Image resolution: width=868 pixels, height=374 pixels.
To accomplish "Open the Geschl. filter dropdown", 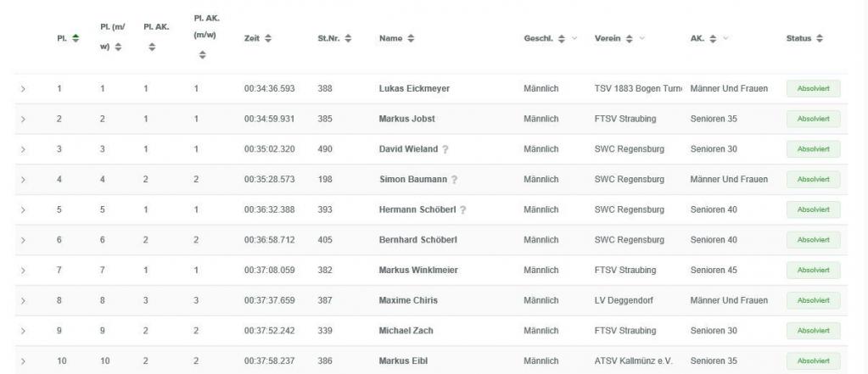I will click(574, 39).
